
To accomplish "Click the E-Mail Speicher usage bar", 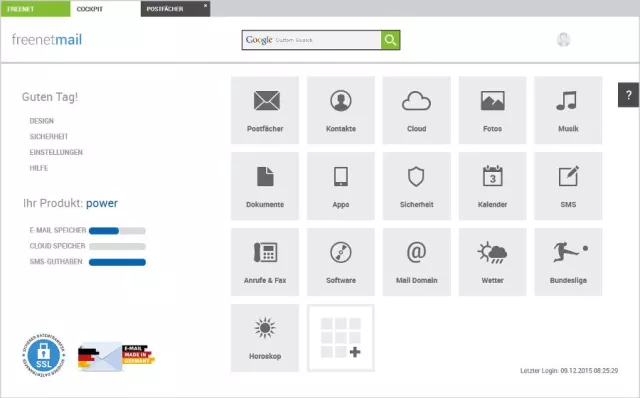I will coord(117,231).
